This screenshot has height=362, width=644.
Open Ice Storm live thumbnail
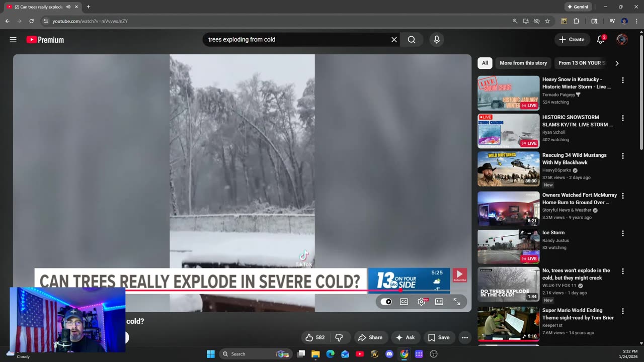508,246
